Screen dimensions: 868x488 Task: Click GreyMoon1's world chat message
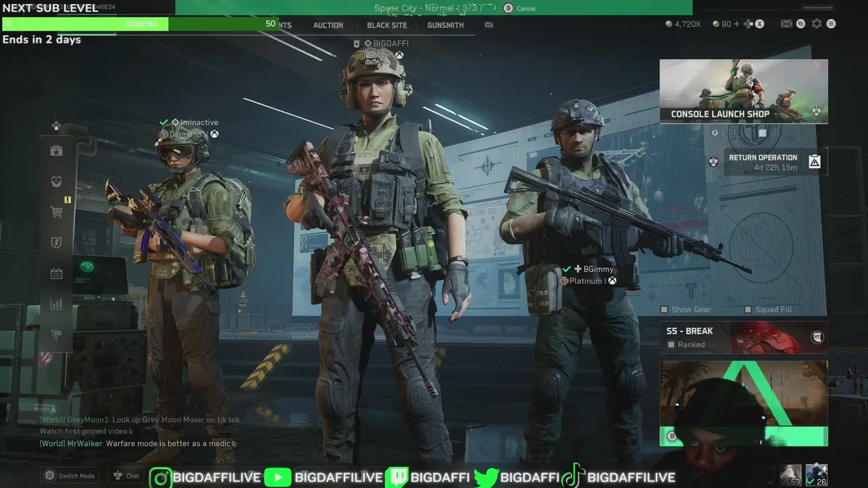pos(140,425)
